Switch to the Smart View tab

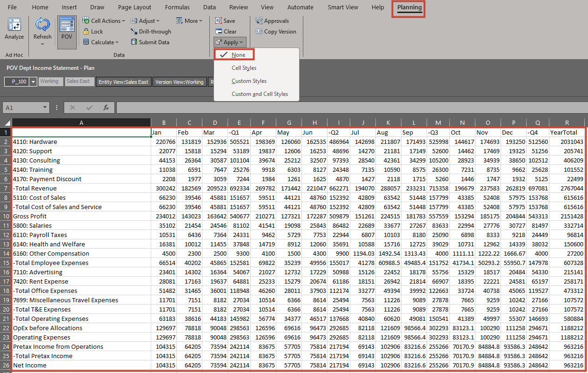(343, 7)
